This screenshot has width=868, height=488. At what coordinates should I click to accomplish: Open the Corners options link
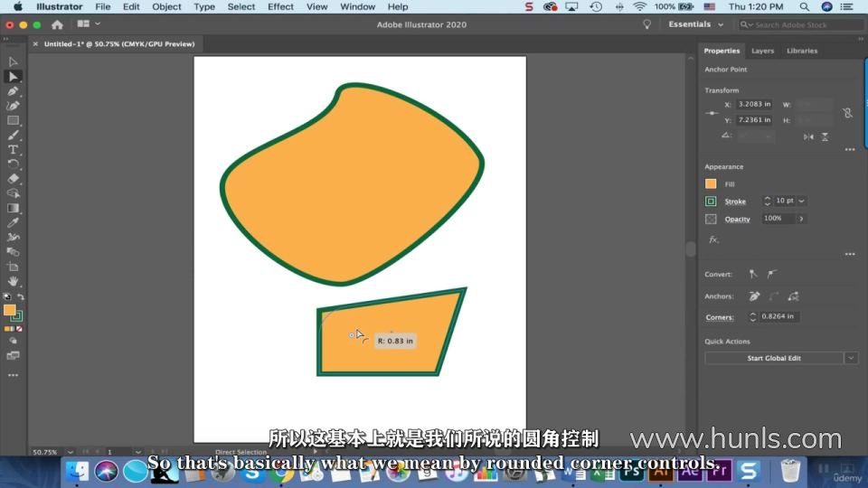719,317
